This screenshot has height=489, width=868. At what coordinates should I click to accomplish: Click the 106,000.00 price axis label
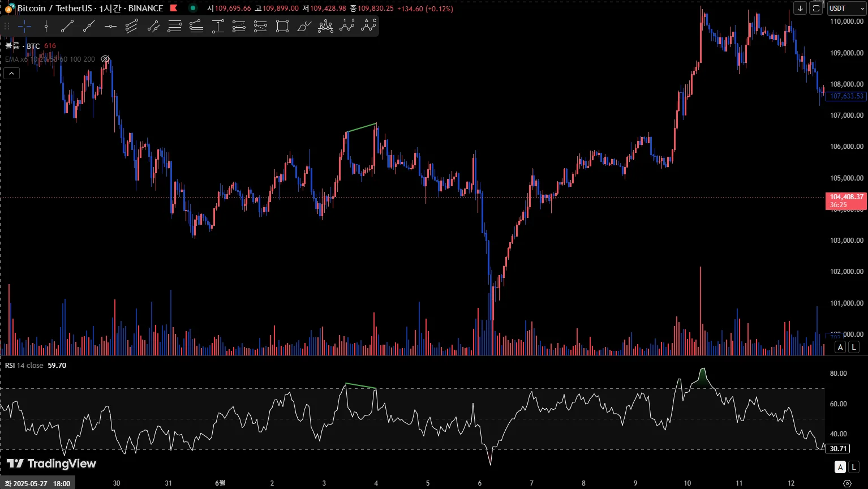pyautogui.click(x=847, y=147)
